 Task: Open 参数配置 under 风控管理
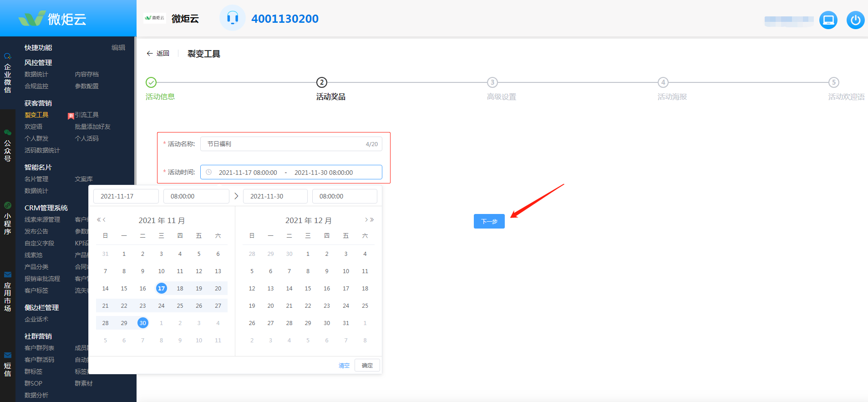coord(86,87)
